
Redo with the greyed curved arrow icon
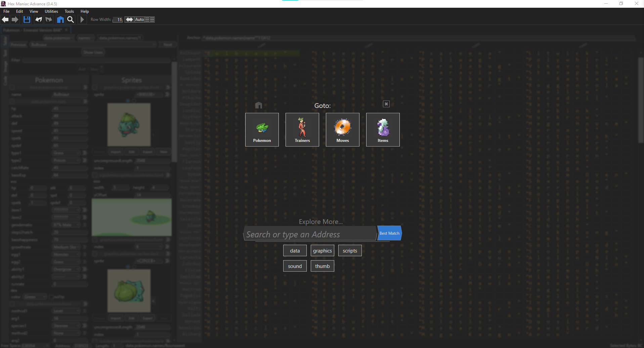point(49,20)
